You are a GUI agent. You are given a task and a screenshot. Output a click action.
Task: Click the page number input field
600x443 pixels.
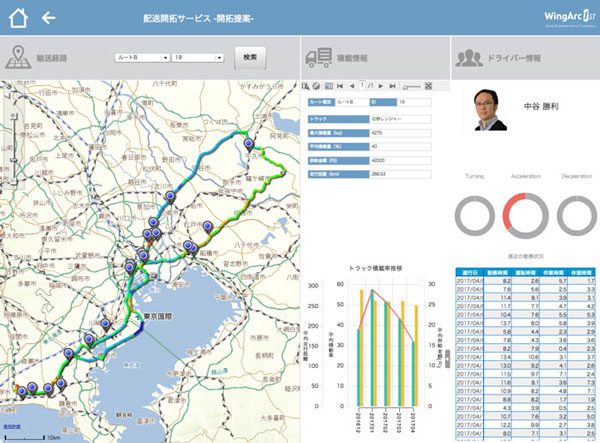point(362,86)
